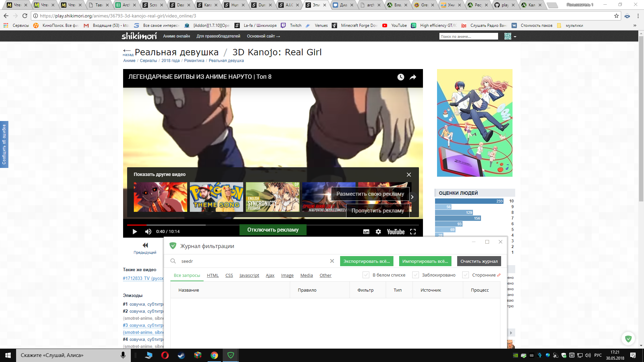Expand user avatar dropdown in header

[x=515, y=37]
